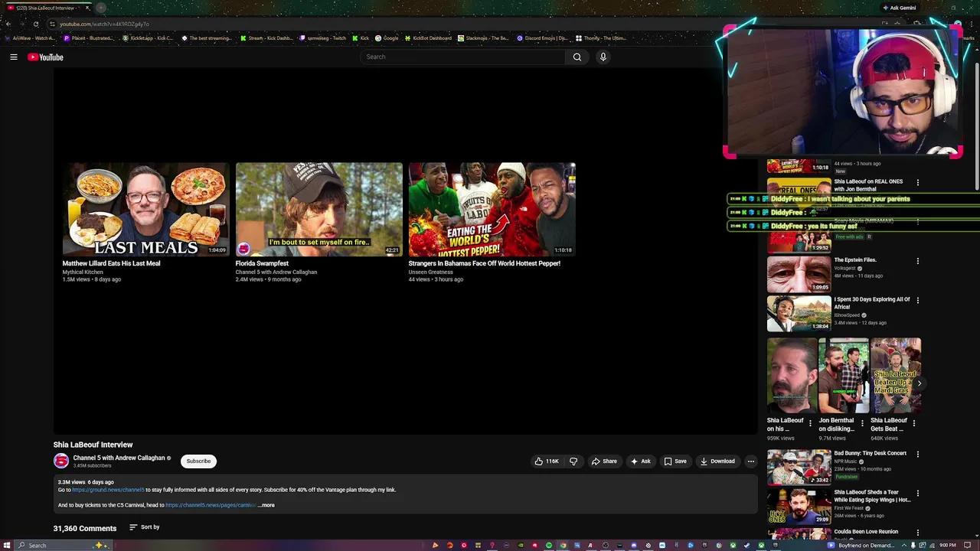The width and height of the screenshot is (980, 551).
Task: Click the Windows taskbar Search box
Action: pyautogui.click(x=61, y=545)
